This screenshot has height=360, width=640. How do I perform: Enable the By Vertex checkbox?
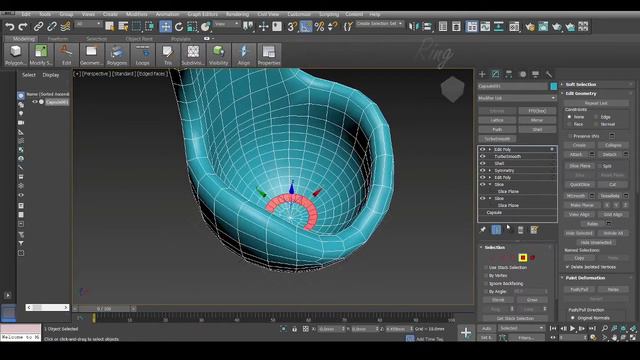tap(485, 276)
